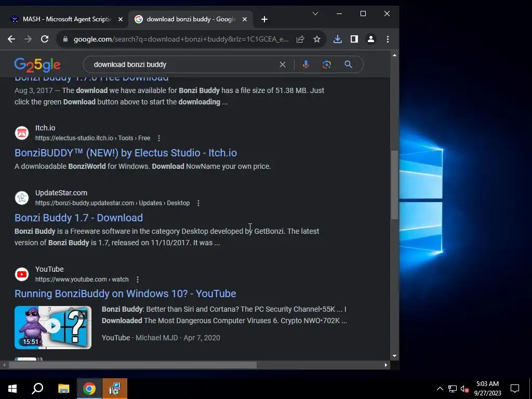Open Chrome three-dot menu

click(388, 39)
